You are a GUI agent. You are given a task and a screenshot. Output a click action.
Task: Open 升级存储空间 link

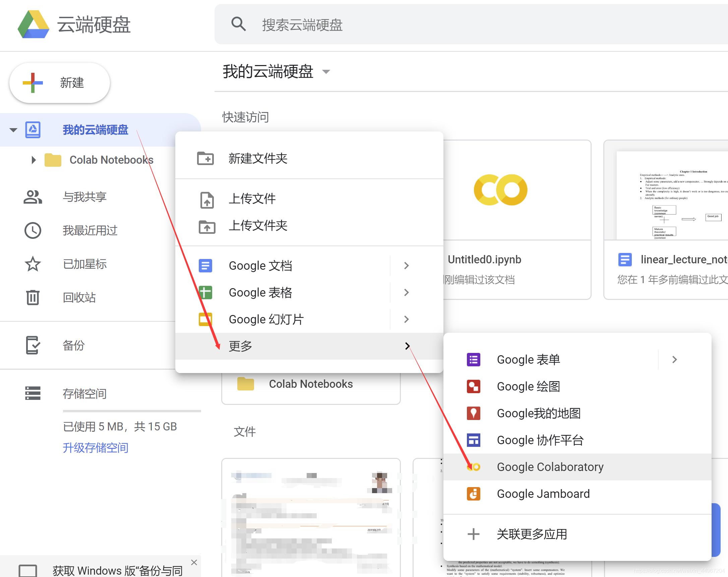coord(96,448)
